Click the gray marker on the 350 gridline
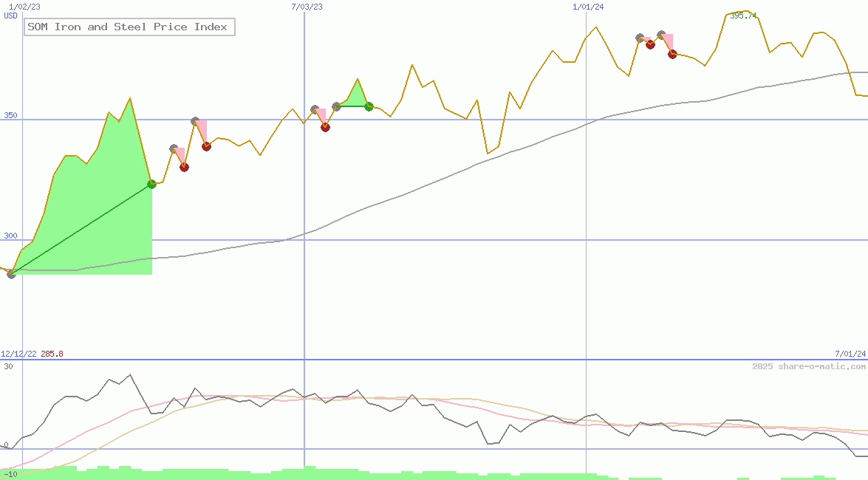The height and width of the screenshot is (480, 868). (x=195, y=121)
